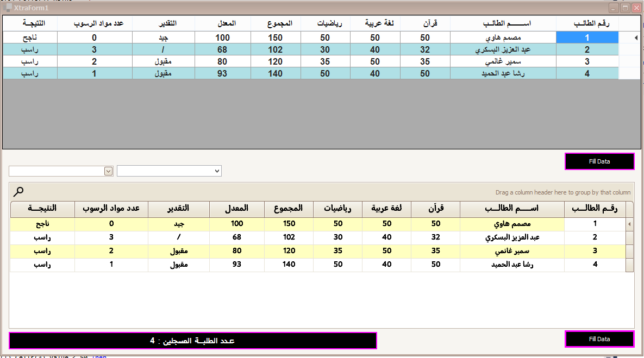Click the المجموع column header in upper grid
Viewport: 644px width, 358px height.
click(x=280, y=23)
